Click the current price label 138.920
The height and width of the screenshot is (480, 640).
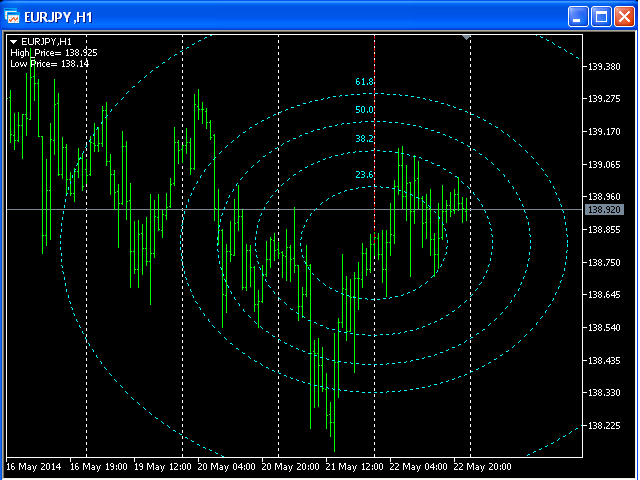click(604, 210)
